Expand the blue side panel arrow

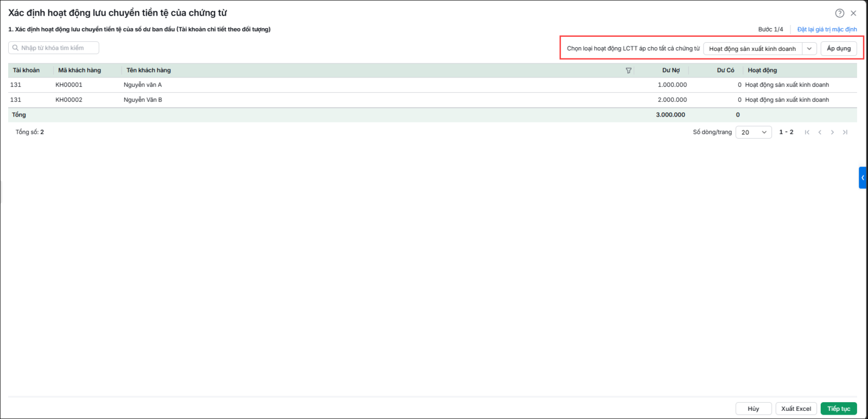863,178
